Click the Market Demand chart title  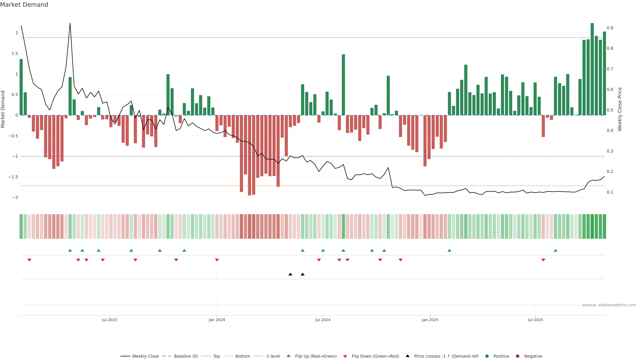coord(24,5)
